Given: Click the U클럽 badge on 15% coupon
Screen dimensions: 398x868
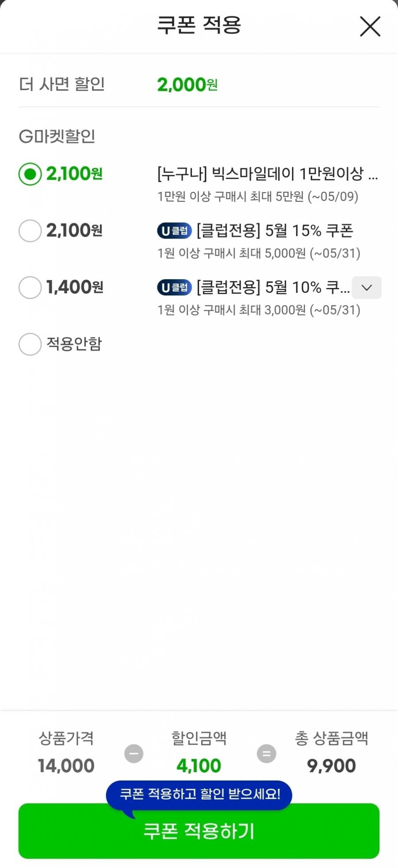Looking at the screenshot, I should tap(174, 231).
